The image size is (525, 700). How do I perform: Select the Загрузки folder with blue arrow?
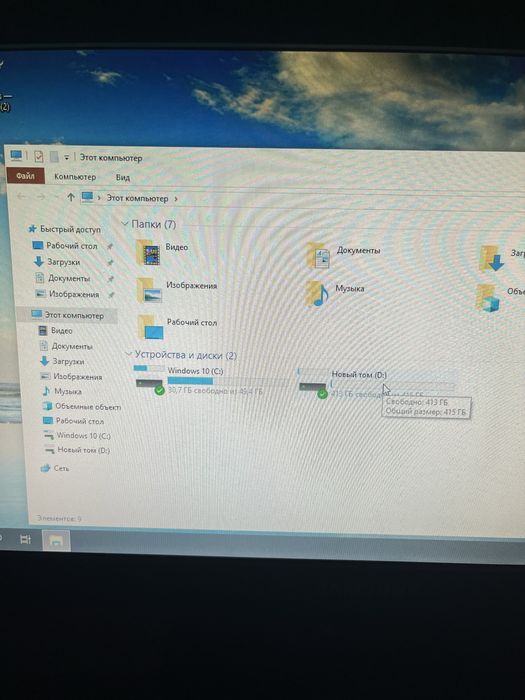(x=492, y=259)
